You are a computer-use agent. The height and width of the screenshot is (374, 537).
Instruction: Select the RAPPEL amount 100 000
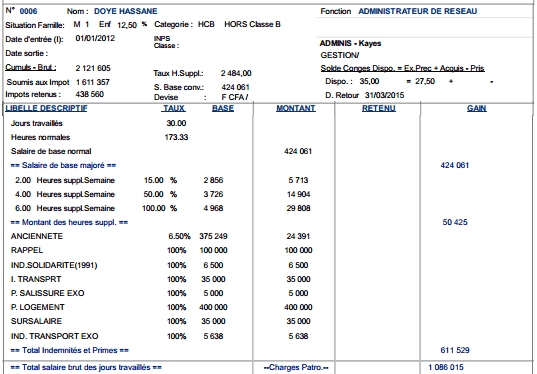coord(298,250)
